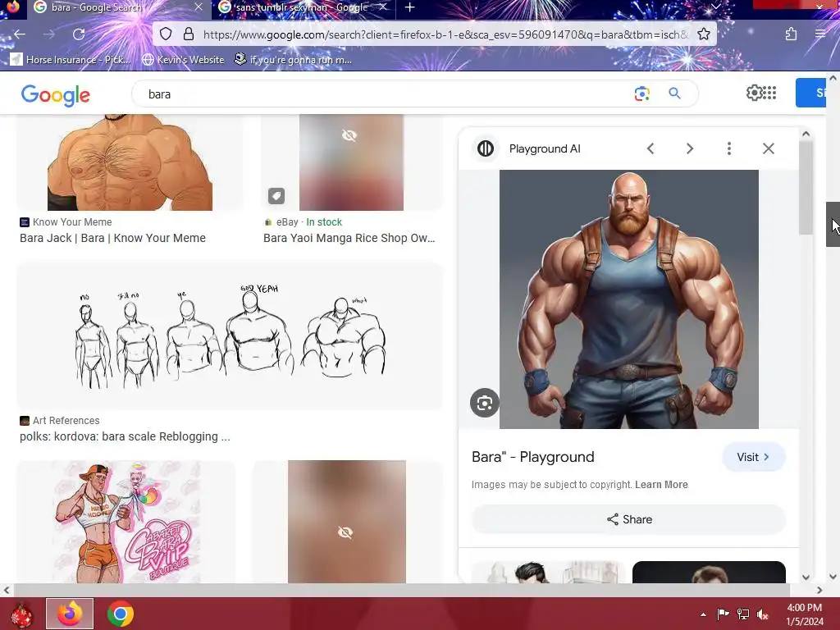This screenshot has height=630, width=840.
Task: Go to Google home via logo
Action: point(55,95)
